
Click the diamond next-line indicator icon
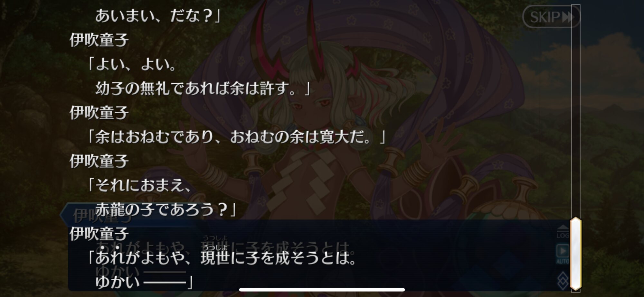(x=563, y=280)
